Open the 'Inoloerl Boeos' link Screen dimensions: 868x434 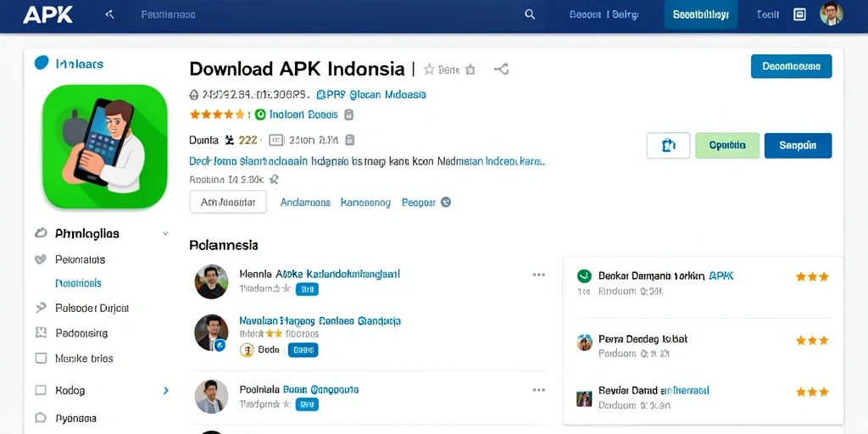303,114
